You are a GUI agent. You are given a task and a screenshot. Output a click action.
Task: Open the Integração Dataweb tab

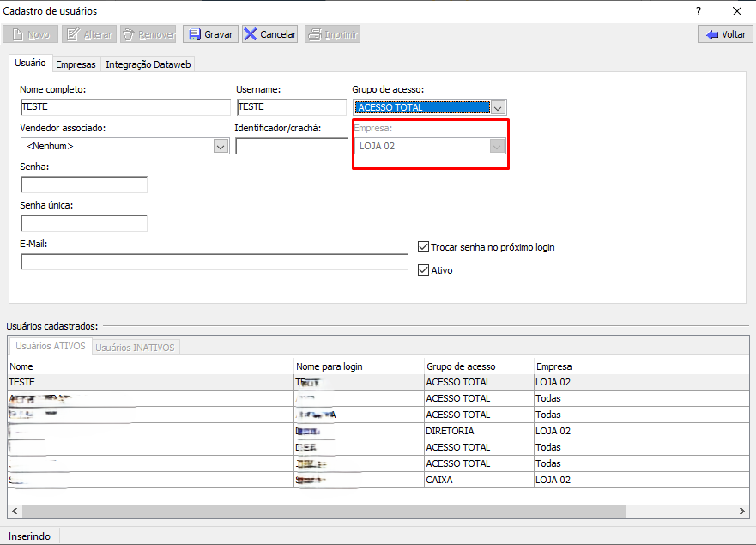(x=148, y=64)
